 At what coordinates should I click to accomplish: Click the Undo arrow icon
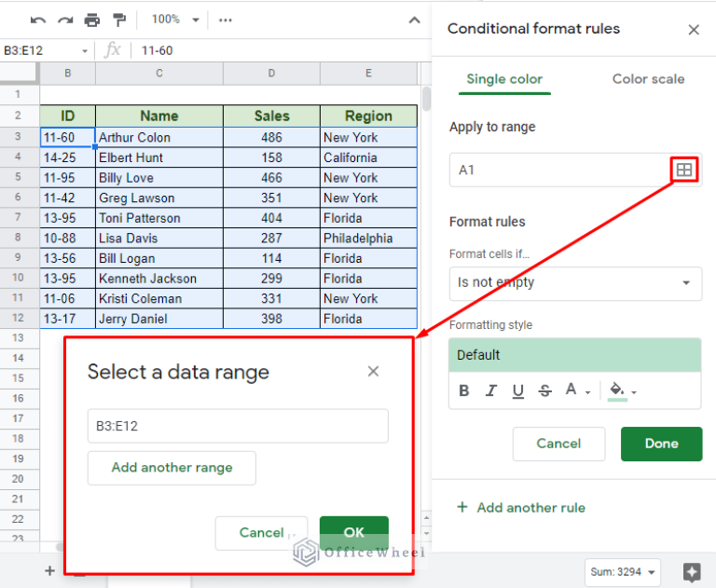click(x=38, y=20)
